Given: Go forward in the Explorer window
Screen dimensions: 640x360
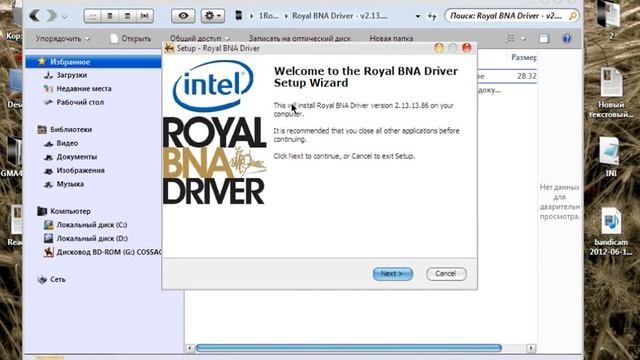Looking at the screenshot, I should 52,16.
